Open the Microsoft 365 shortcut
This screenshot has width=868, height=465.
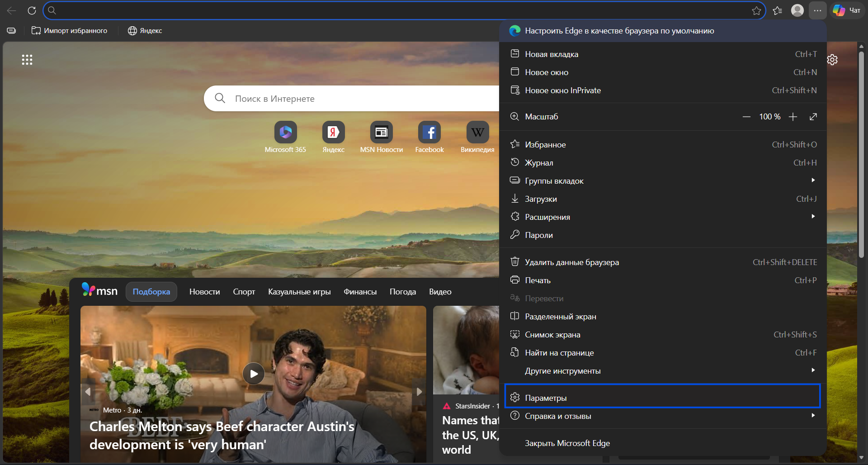(x=285, y=133)
